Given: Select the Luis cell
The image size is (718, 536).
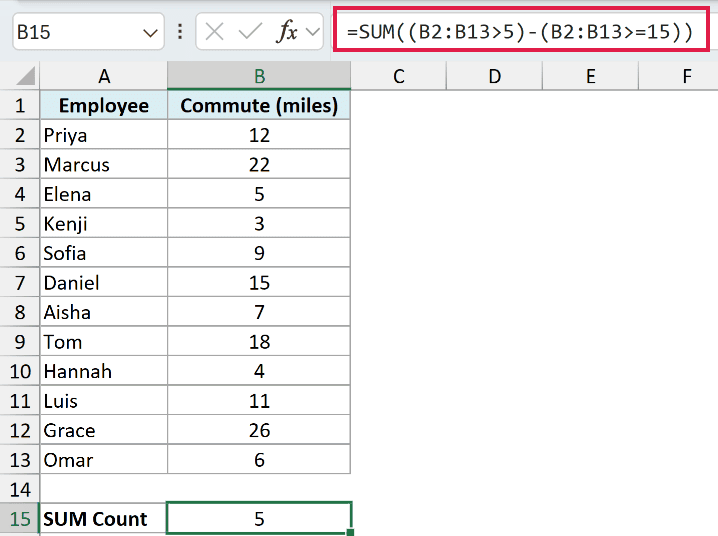Looking at the screenshot, I should click(104, 401).
